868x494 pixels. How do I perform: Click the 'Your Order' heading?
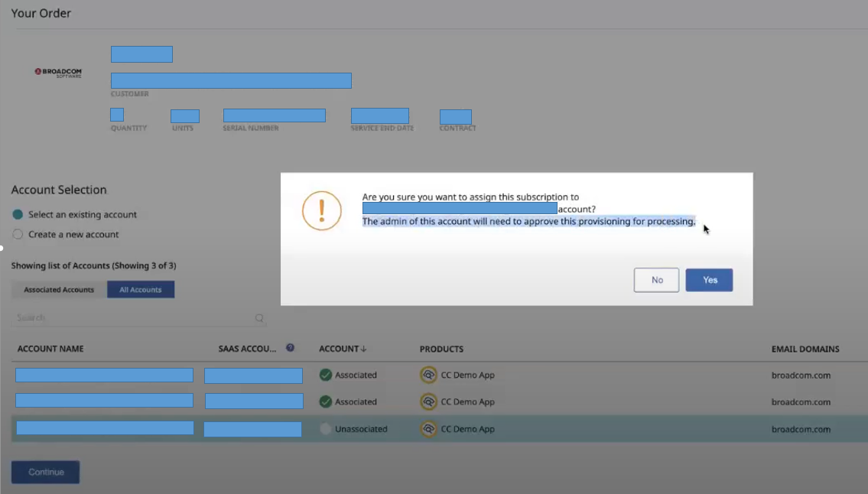click(x=41, y=13)
